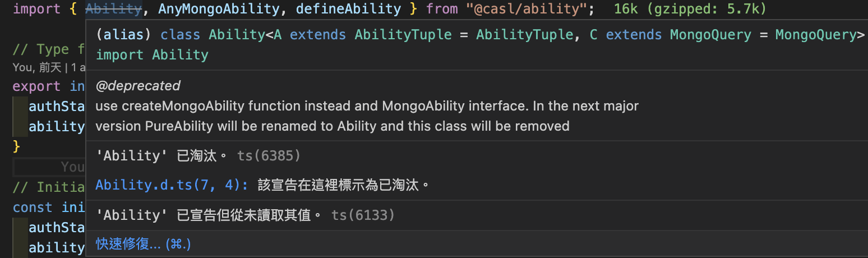
Task: Click the "// Type f" comment line
Action: coord(49,49)
